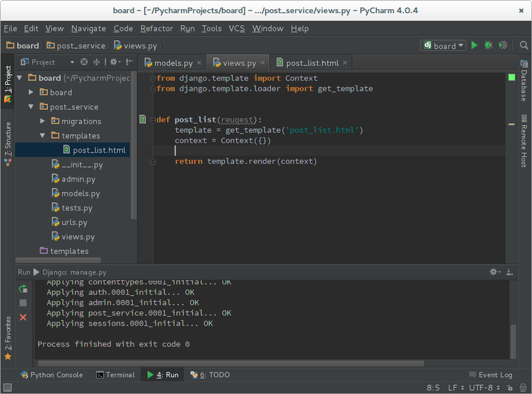Open the Remote Host side panel
Screen dimensions: 532x394
pyautogui.click(x=524, y=141)
